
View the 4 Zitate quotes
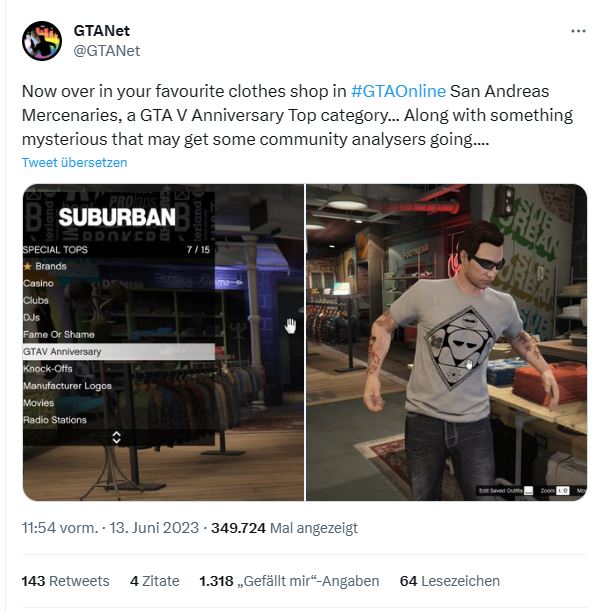[x=155, y=581]
